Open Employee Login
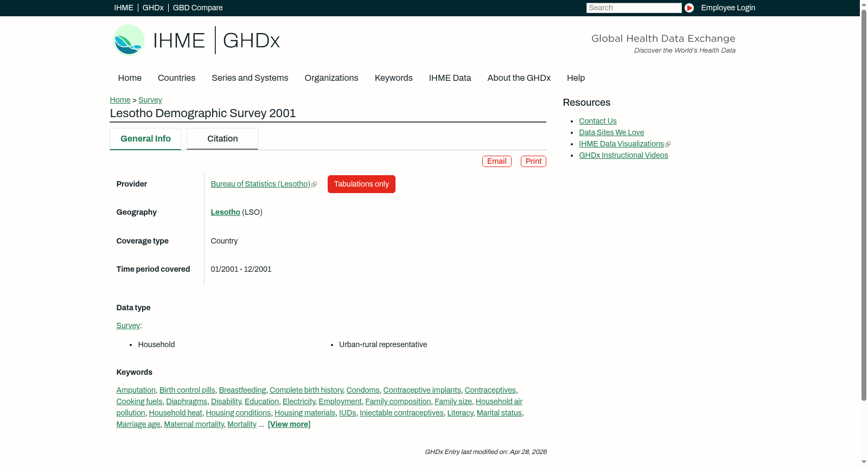The height and width of the screenshot is (467, 868). (728, 8)
